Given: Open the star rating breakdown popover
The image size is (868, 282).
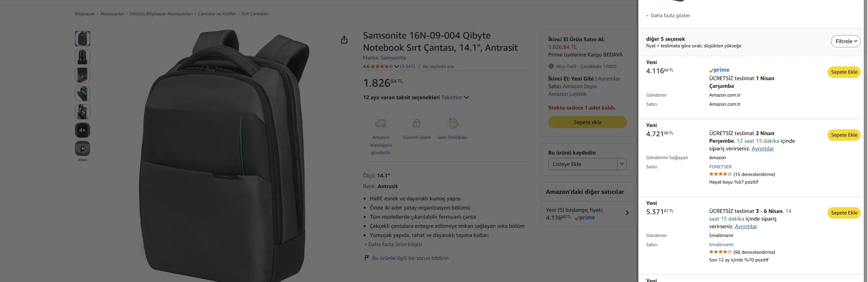Looking at the screenshot, I should coord(396,66).
